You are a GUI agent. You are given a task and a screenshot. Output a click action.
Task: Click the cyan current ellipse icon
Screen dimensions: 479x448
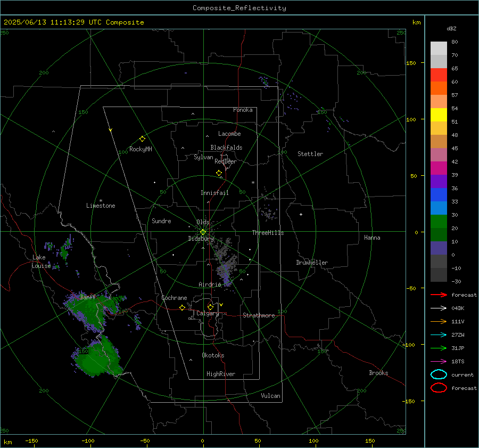(x=439, y=374)
